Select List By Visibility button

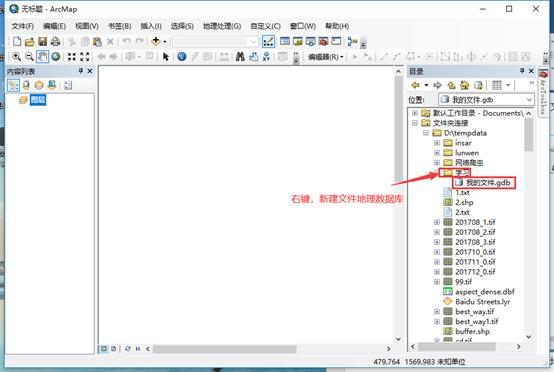pyautogui.click(x=39, y=85)
